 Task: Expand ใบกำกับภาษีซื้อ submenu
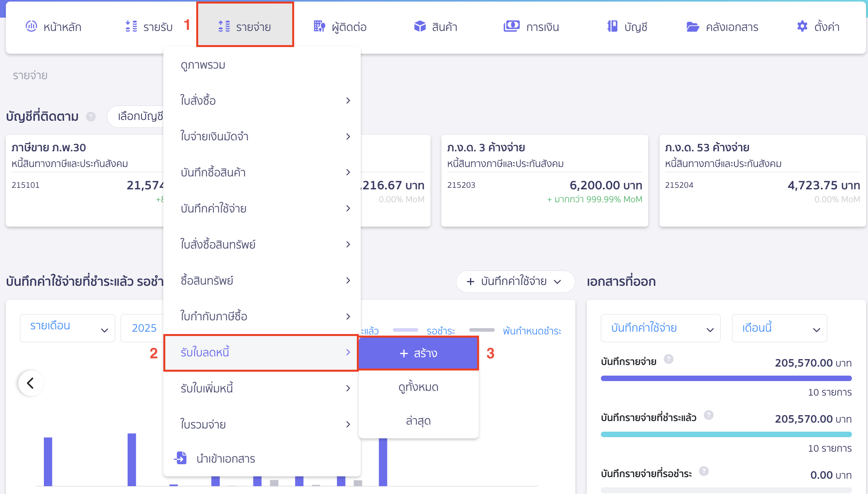[x=262, y=316]
